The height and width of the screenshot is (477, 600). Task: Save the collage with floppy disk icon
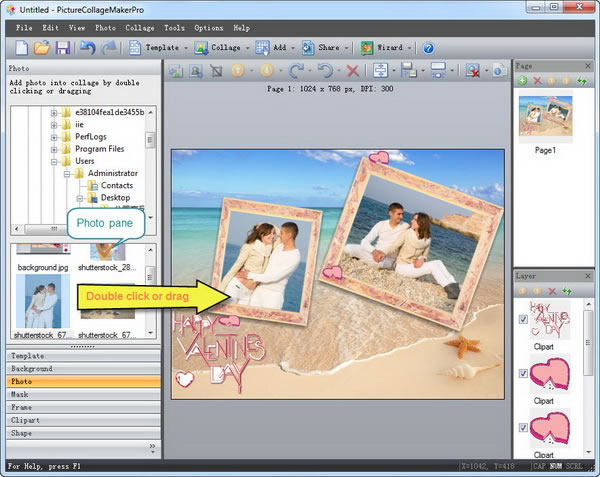[63, 48]
